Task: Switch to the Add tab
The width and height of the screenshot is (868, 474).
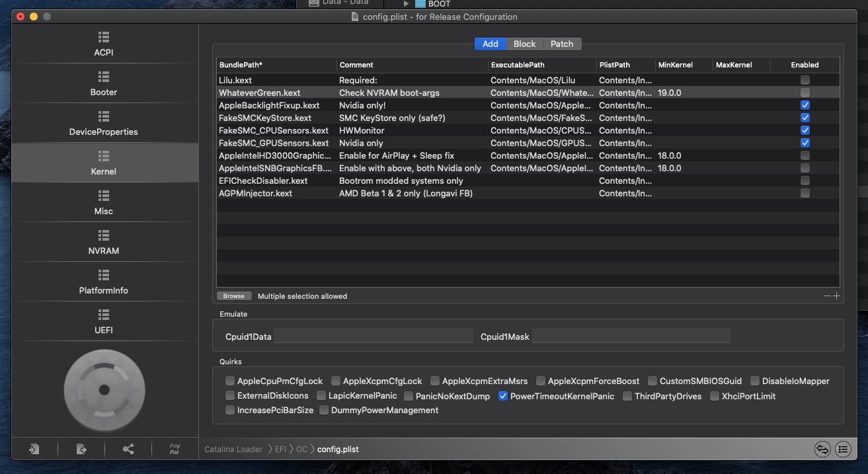Action: (x=490, y=44)
